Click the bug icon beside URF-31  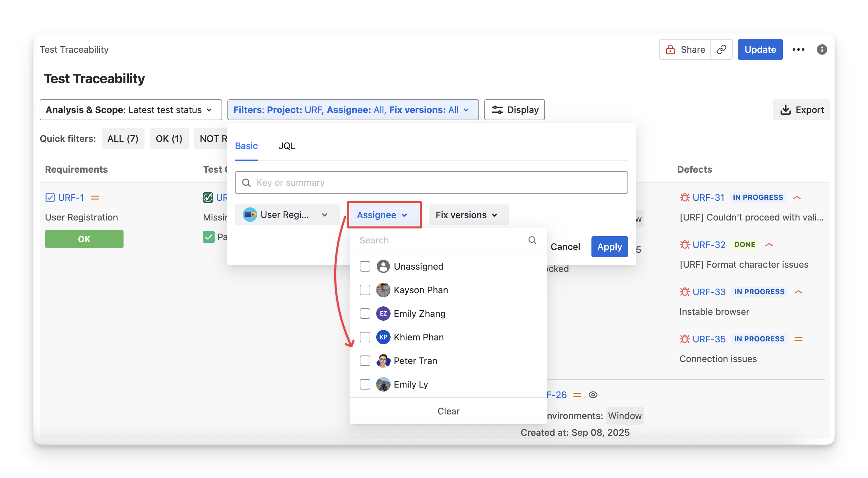tap(685, 198)
